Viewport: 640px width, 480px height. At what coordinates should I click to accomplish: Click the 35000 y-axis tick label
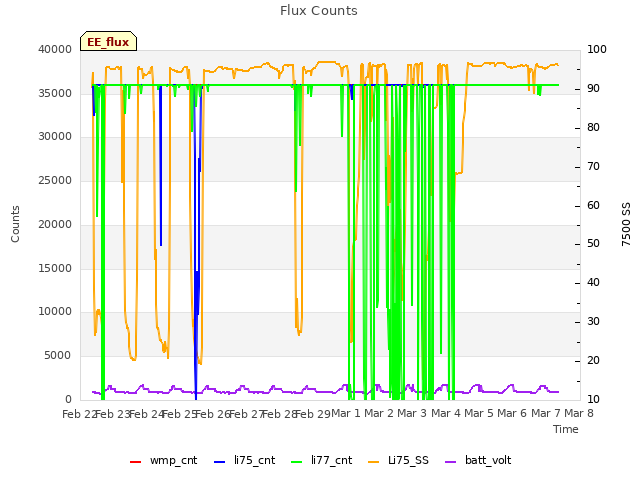(x=55, y=93)
